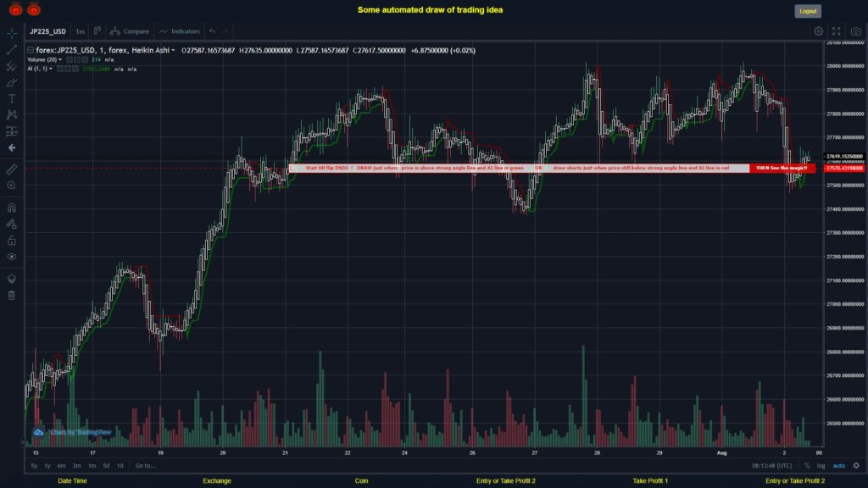The width and height of the screenshot is (868, 488).
Task: Click the Coin column header
Action: click(361, 481)
